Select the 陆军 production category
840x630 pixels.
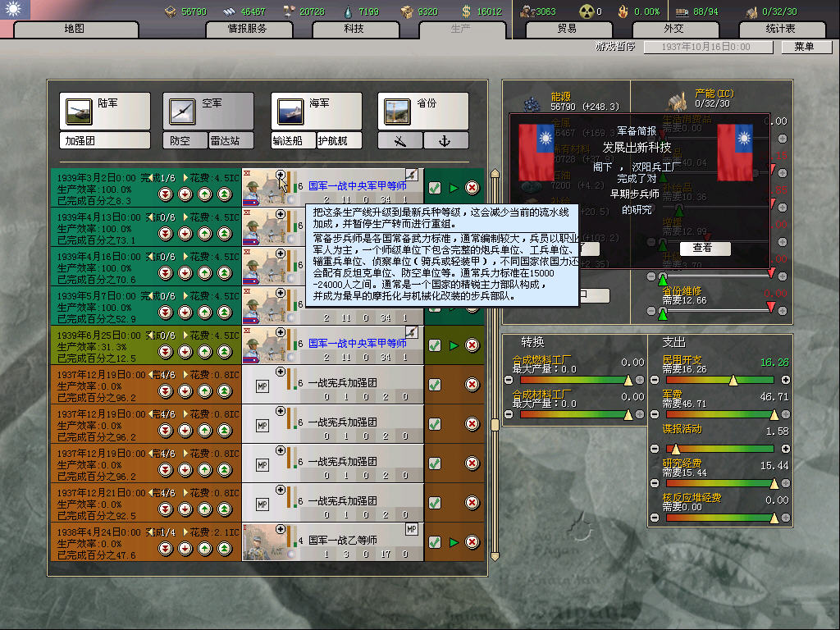105,111
